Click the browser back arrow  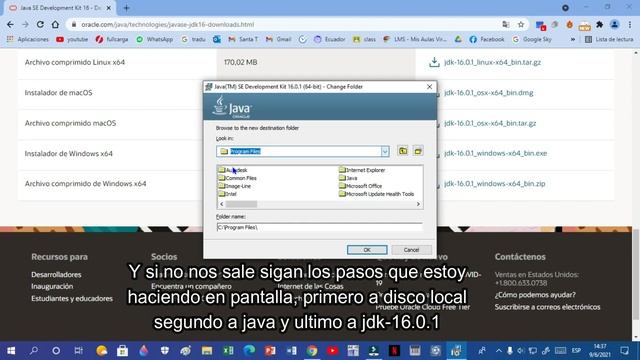[x=10, y=24]
